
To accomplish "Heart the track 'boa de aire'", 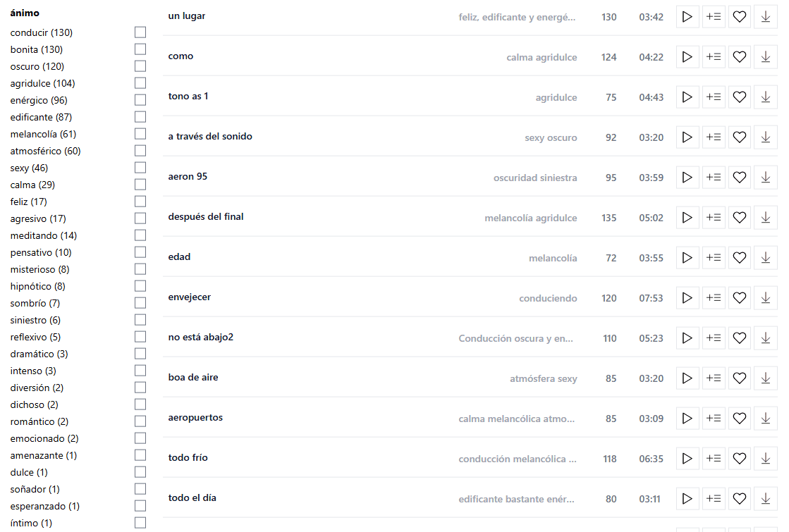I will (x=740, y=378).
